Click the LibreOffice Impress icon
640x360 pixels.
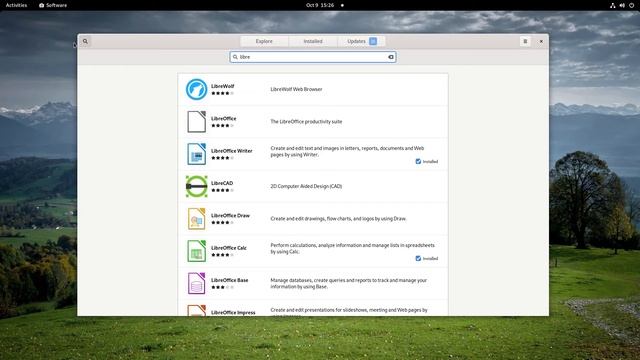click(196, 310)
